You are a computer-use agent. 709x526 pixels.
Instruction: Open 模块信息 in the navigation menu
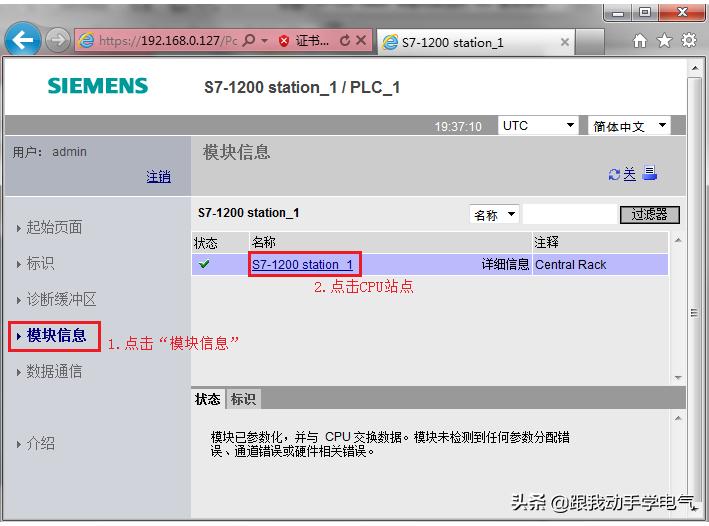pos(56,336)
